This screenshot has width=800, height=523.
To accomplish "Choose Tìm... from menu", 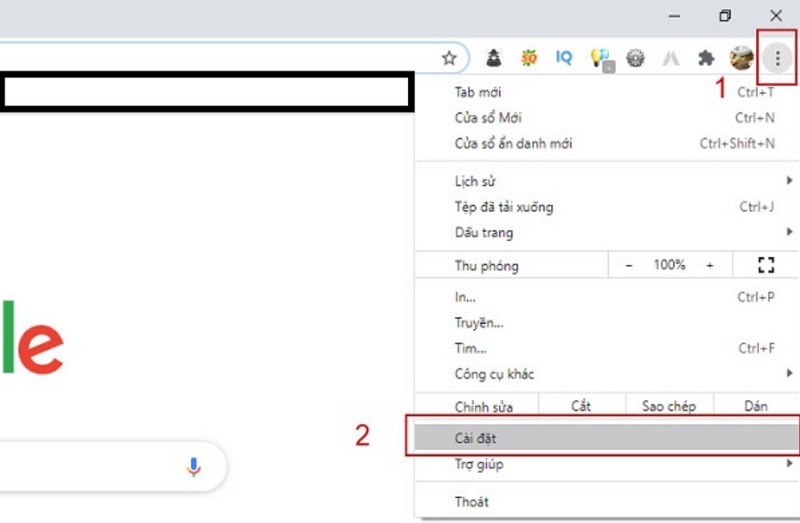I will [x=607, y=348].
